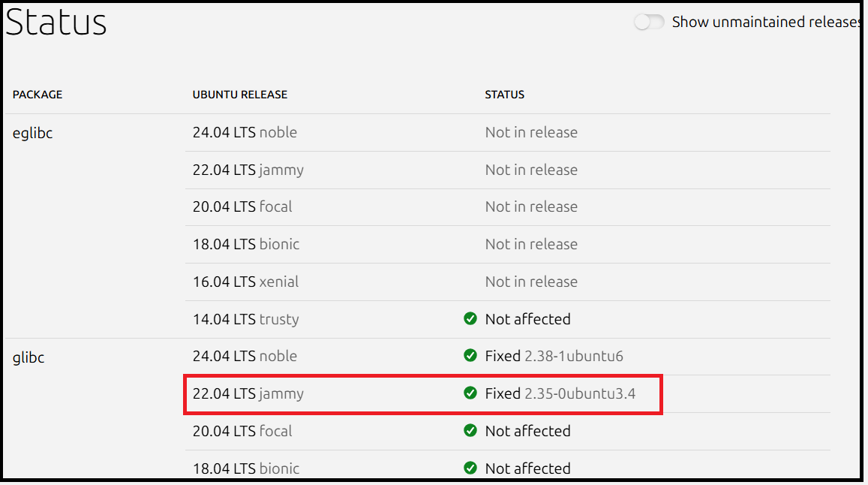This screenshot has height=485, width=868.
Task: Select 24.04 LTS noble in eglibc section
Action: pyautogui.click(x=245, y=132)
